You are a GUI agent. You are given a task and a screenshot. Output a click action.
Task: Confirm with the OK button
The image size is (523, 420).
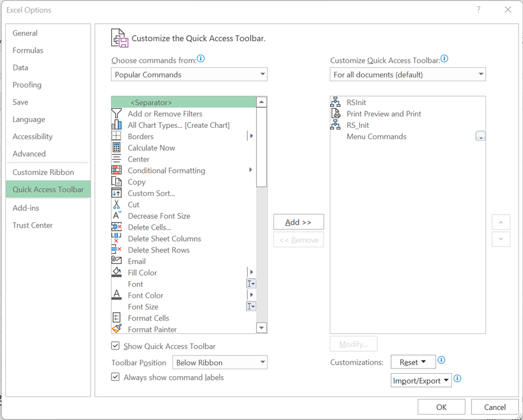(x=441, y=407)
